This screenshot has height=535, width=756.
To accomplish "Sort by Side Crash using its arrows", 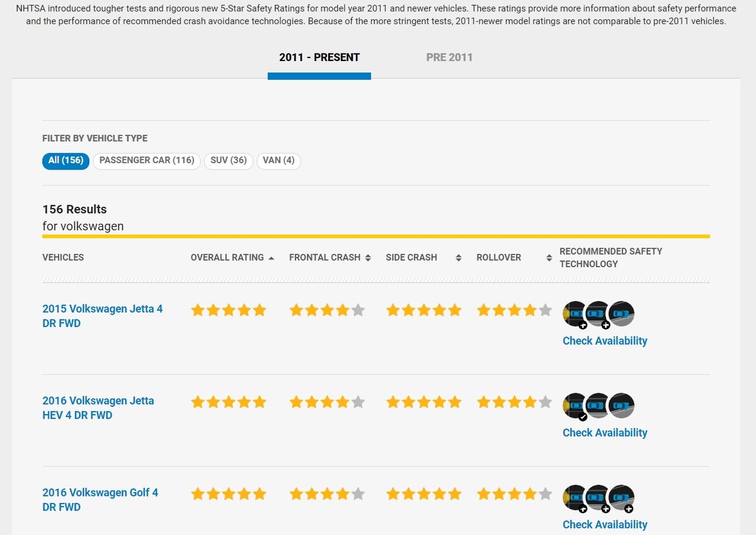I will coord(459,258).
